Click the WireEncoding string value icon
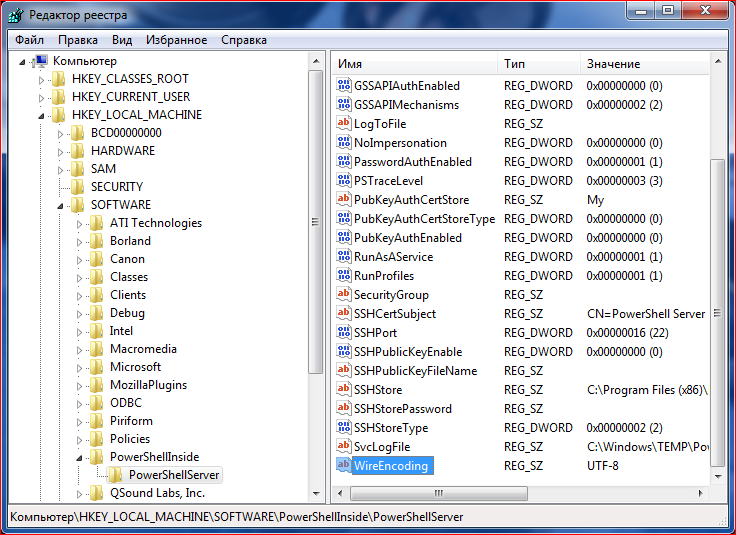 344,466
